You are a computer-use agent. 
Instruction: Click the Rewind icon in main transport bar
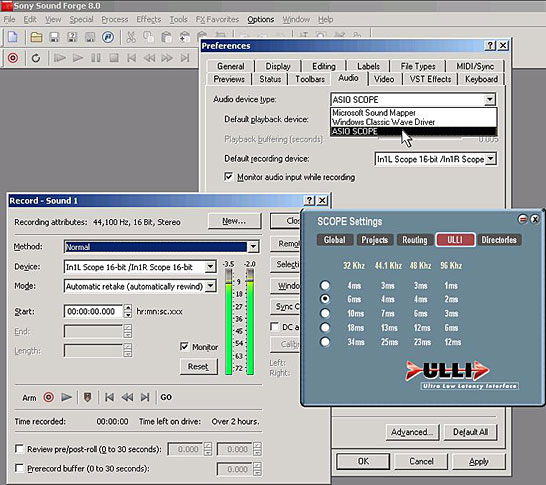149,58
